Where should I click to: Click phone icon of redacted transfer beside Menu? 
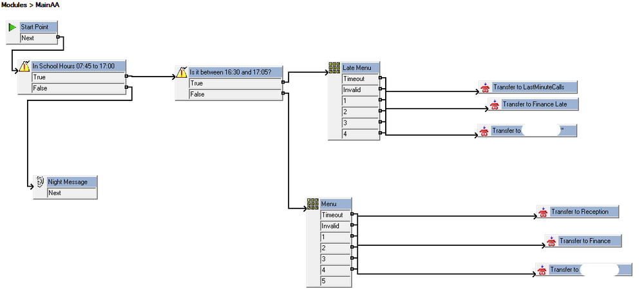(542, 270)
